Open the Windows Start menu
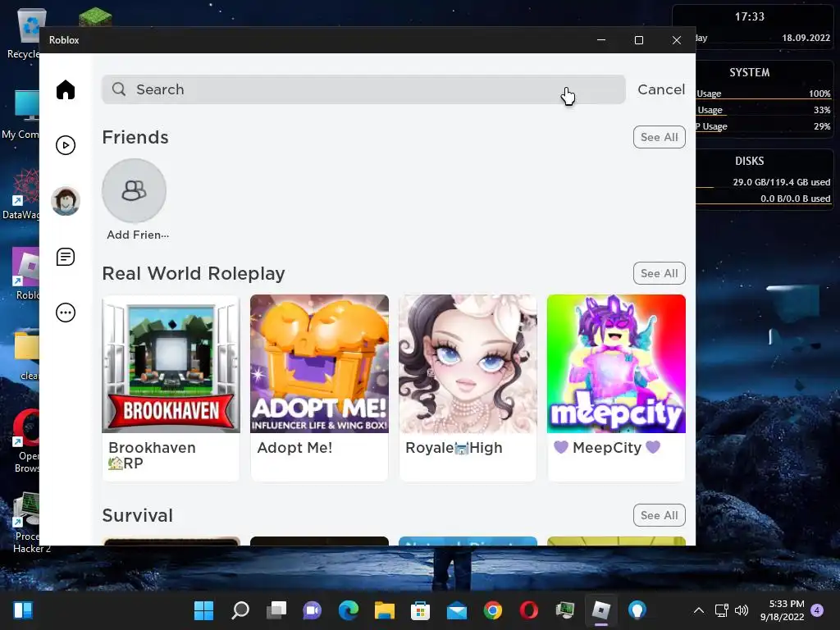Image resolution: width=840 pixels, height=630 pixels. (x=203, y=610)
